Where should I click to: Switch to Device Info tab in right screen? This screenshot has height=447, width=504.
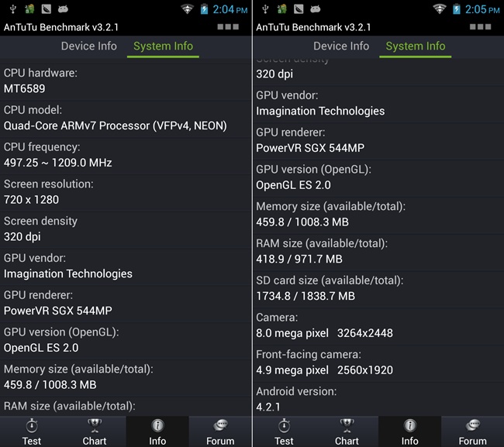pos(341,46)
